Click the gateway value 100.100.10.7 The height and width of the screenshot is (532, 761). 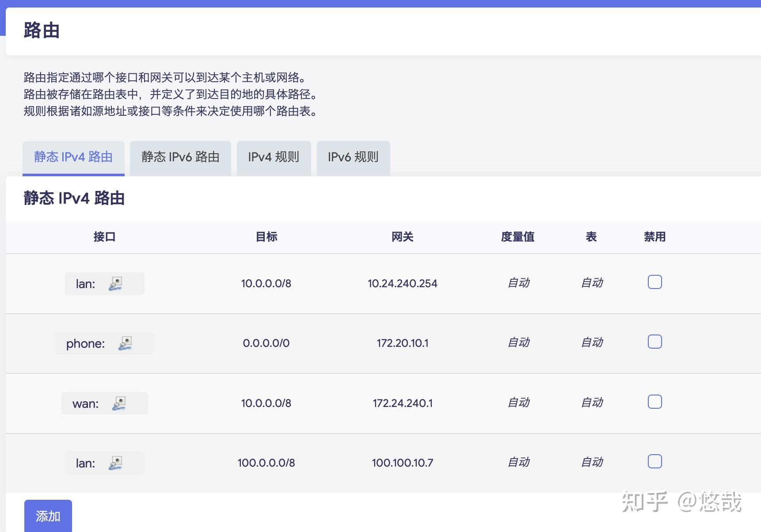click(402, 463)
